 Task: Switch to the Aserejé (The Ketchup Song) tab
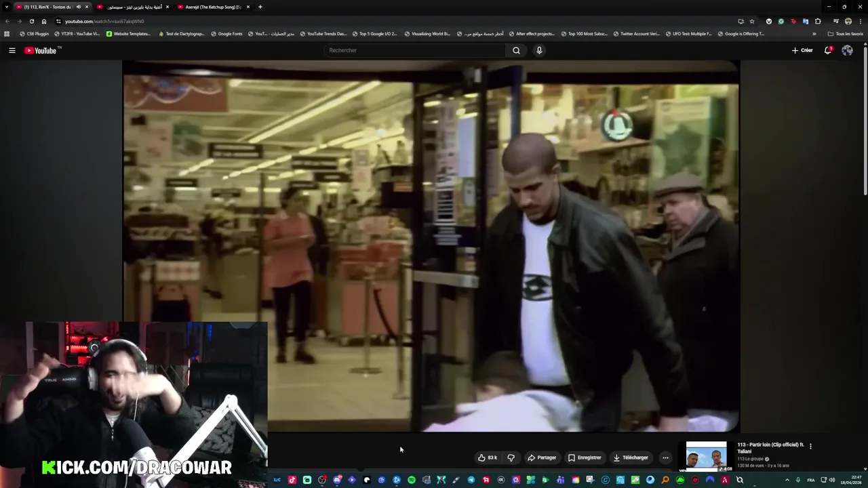[213, 7]
